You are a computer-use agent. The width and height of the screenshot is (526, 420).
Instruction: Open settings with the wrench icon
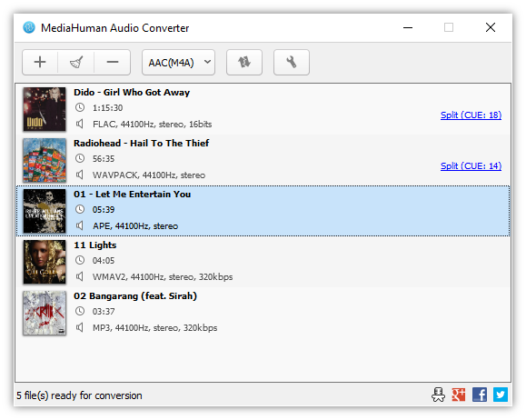point(292,63)
